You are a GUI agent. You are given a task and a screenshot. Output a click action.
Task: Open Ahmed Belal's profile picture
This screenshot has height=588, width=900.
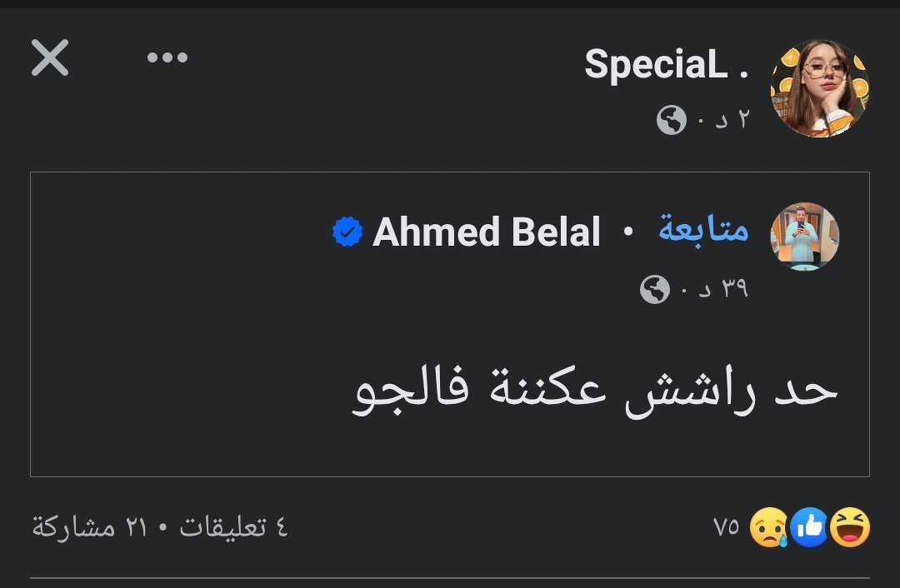[805, 236]
